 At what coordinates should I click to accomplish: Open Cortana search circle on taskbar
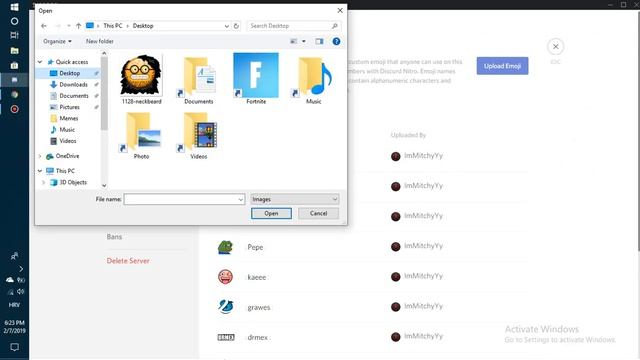pos(14,21)
